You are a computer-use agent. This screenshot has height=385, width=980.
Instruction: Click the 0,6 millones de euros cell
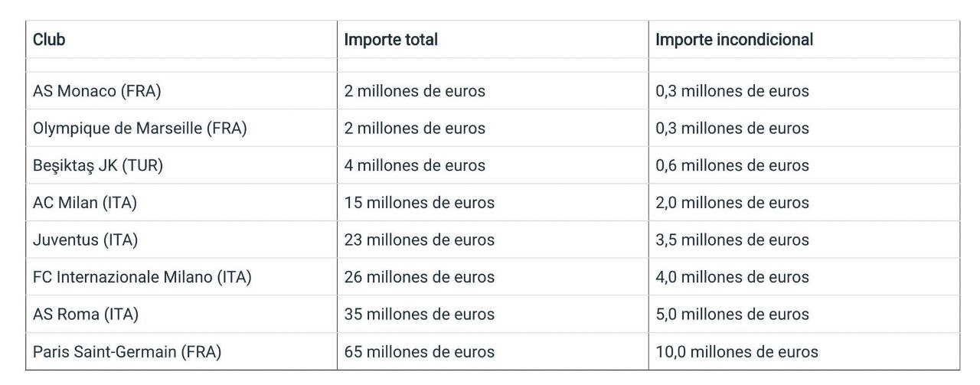coord(732,165)
